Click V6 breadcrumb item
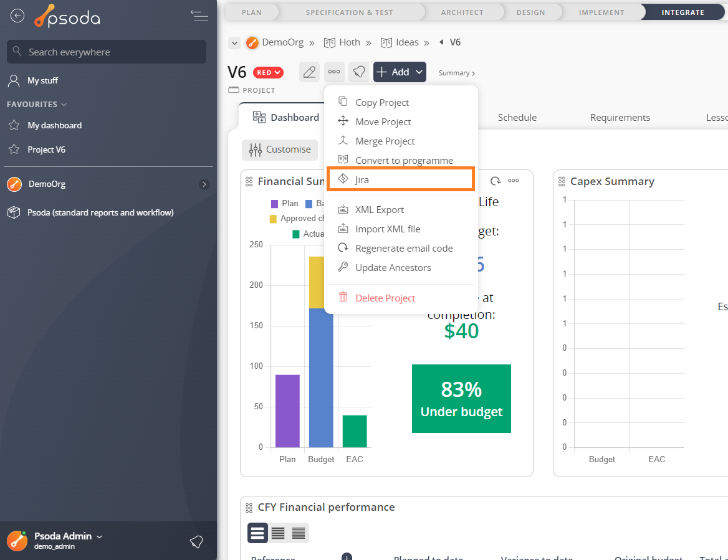The width and height of the screenshot is (728, 560). pyautogui.click(x=455, y=42)
